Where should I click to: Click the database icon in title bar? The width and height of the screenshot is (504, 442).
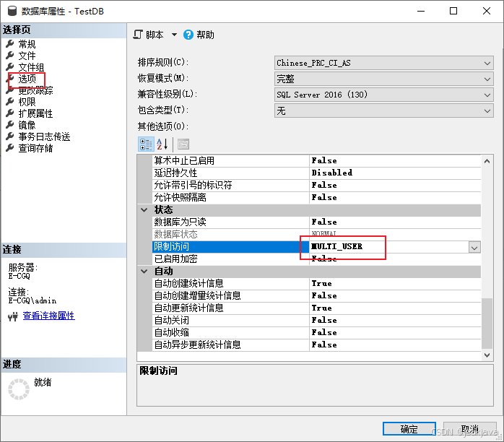12,11
